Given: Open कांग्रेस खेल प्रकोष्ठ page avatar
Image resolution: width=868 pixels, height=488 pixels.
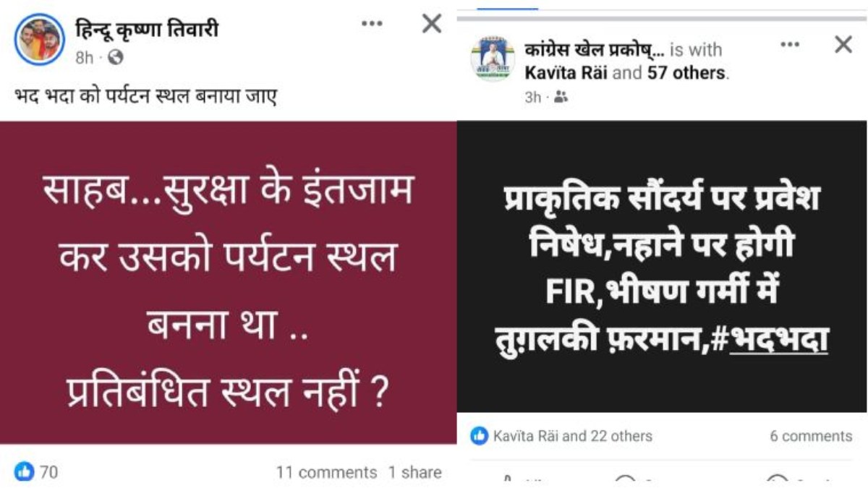Looking at the screenshot, I should pyautogui.click(x=493, y=59).
